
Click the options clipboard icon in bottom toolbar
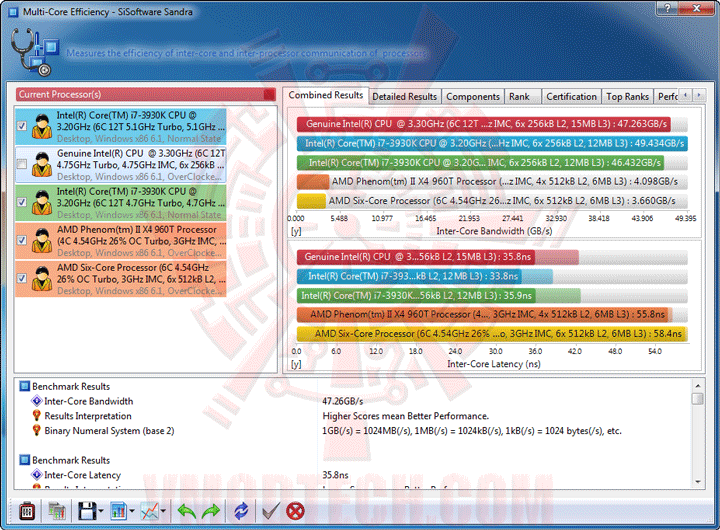tap(27, 511)
